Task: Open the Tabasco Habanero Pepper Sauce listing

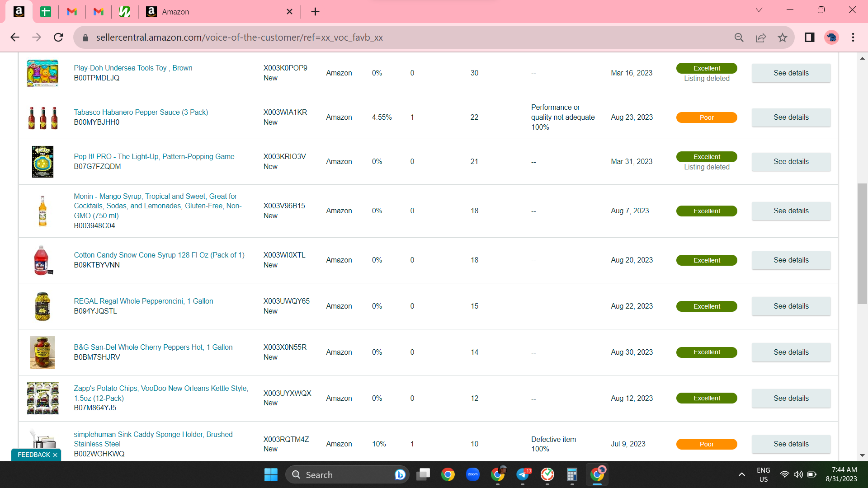Action: click(x=141, y=112)
